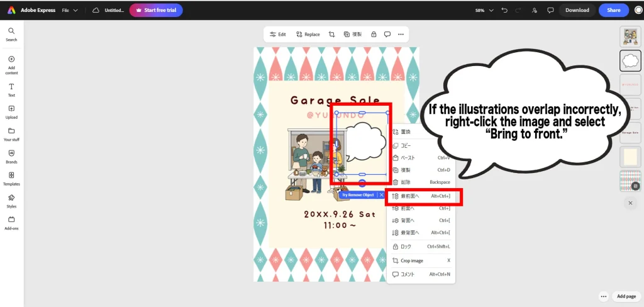Open the 58% zoom level dropdown
Screen dimensions: 644x307
(484, 10)
